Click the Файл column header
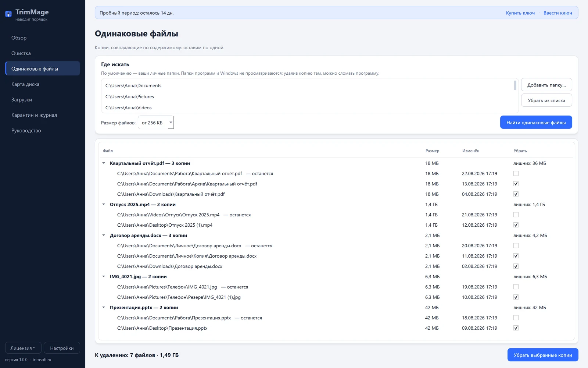The image size is (588, 368). (x=108, y=151)
